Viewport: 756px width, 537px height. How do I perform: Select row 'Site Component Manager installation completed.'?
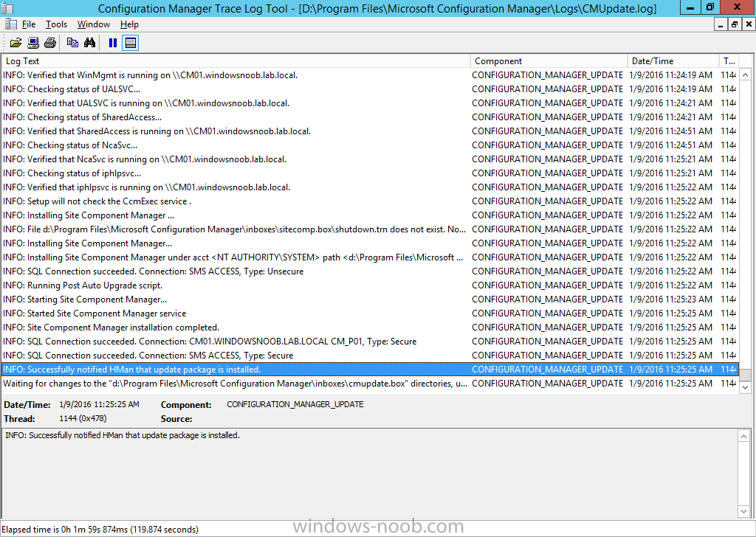[370, 327]
